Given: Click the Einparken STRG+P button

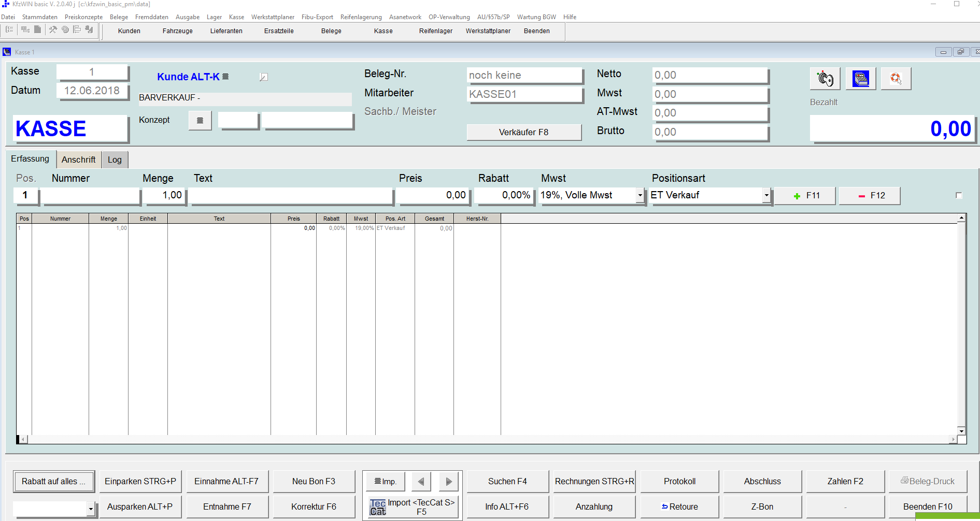Looking at the screenshot, I should pyautogui.click(x=140, y=482).
